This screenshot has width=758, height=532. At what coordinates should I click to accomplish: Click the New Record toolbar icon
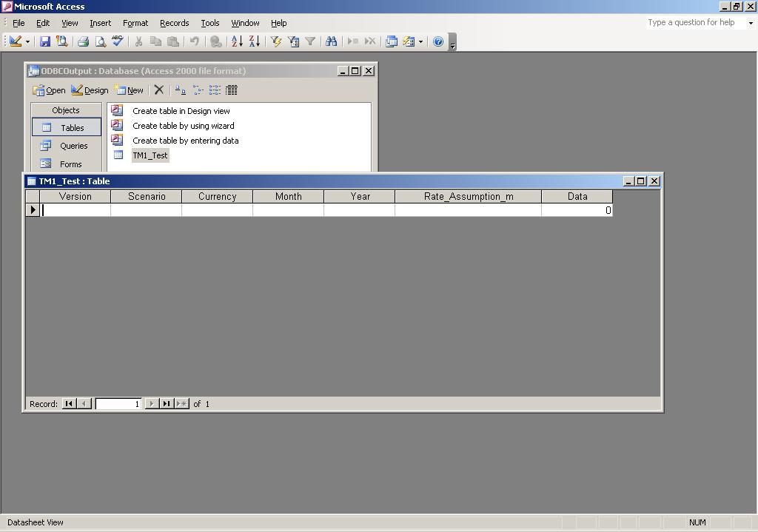coord(353,41)
